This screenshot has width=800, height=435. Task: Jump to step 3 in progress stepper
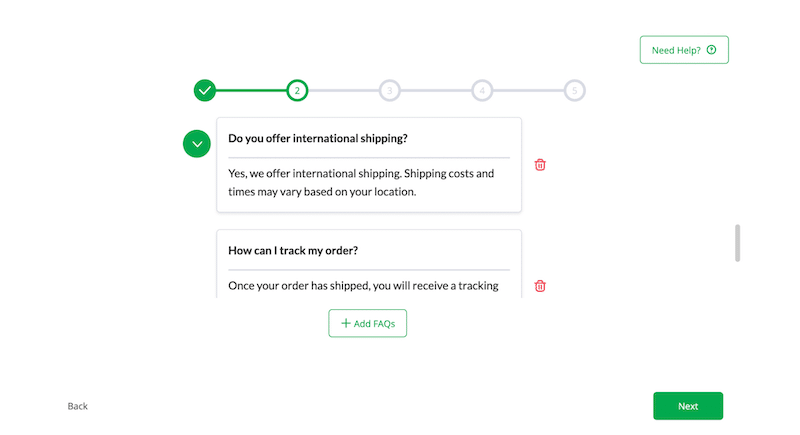(389, 91)
